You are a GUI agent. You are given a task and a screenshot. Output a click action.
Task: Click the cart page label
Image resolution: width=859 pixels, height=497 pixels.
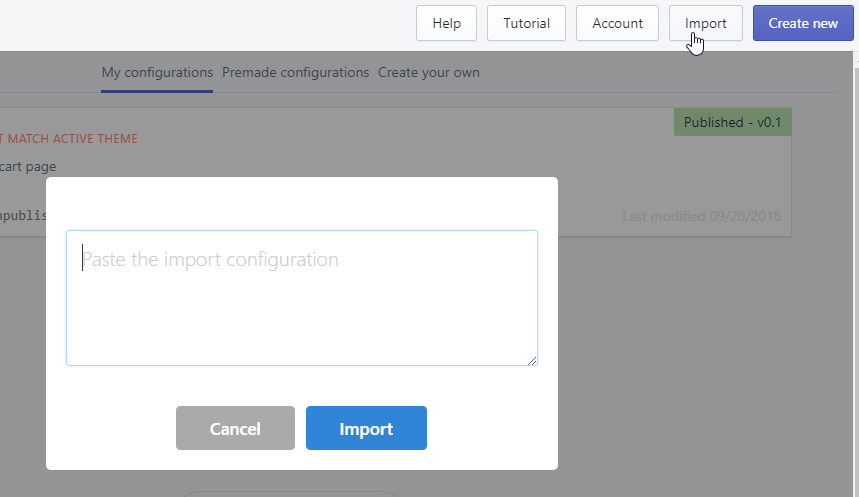point(29,166)
